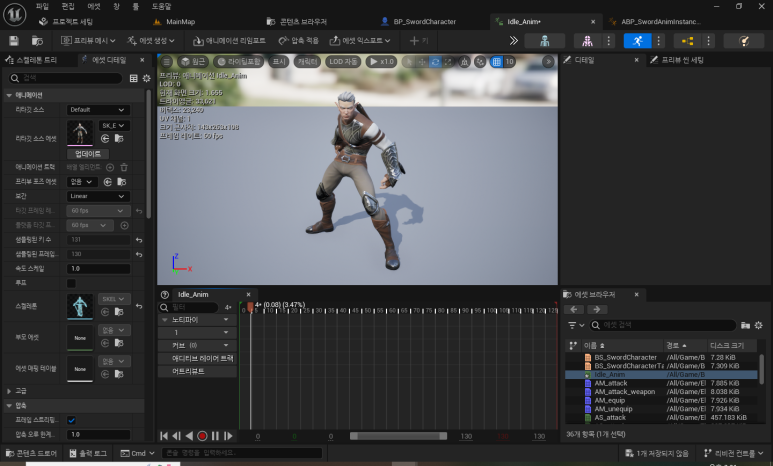Step back one frame
This screenshot has height=466, width=773.
tap(176, 436)
